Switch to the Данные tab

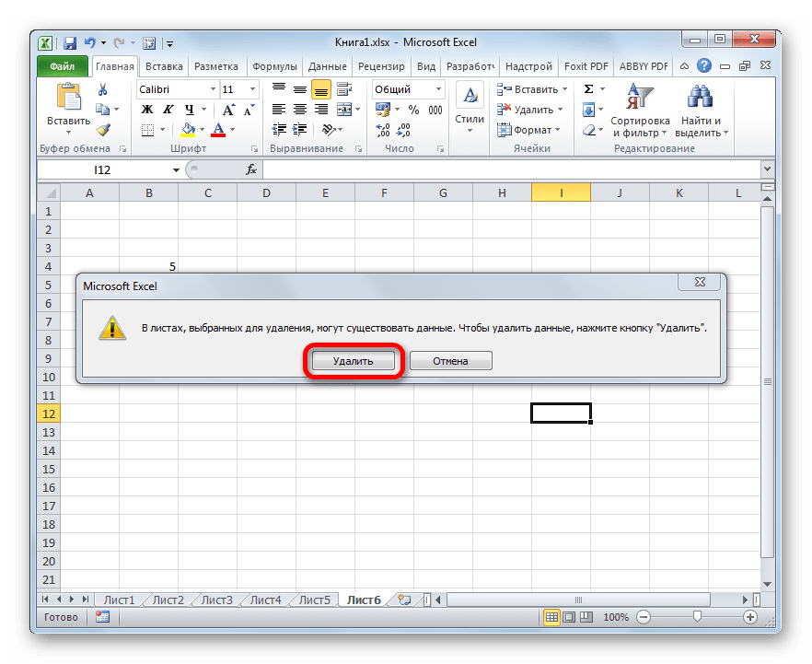tap(328, 67)
